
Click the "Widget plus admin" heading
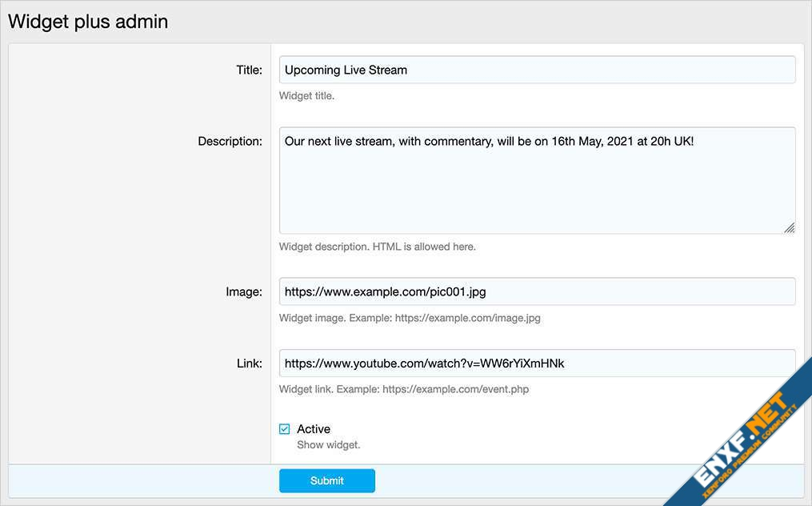pyautogui.click(x=88, y=22)
